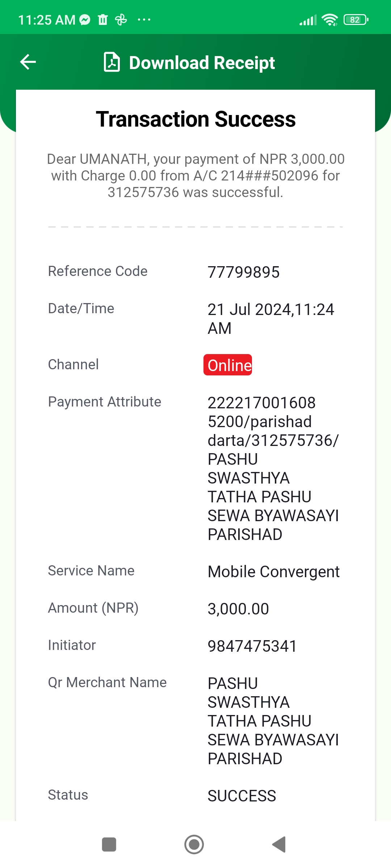Tap the SUCCESS status value
The width and height of the screenshot is (391, 868).
click(242, 796)
